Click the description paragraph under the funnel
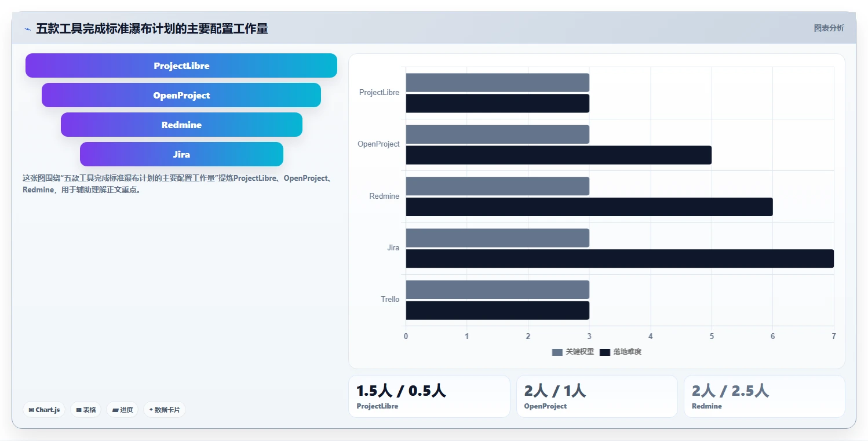Viewport: 868px width, 441px height. click(178, 184)
